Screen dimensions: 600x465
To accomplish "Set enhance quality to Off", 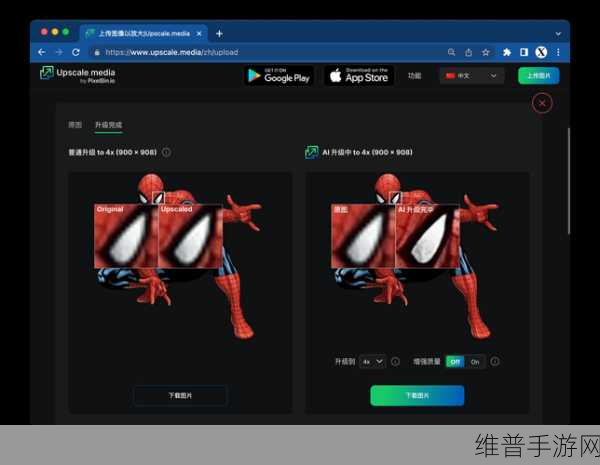I will click(x=455, y=362).
